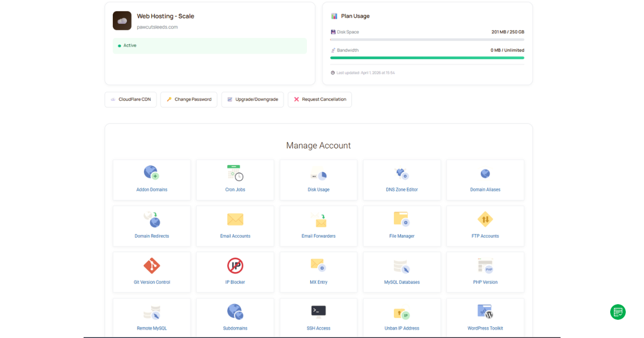Click the DNS Zone Editor label
Screen dimensions: 644x338
(x=402, y=190)
